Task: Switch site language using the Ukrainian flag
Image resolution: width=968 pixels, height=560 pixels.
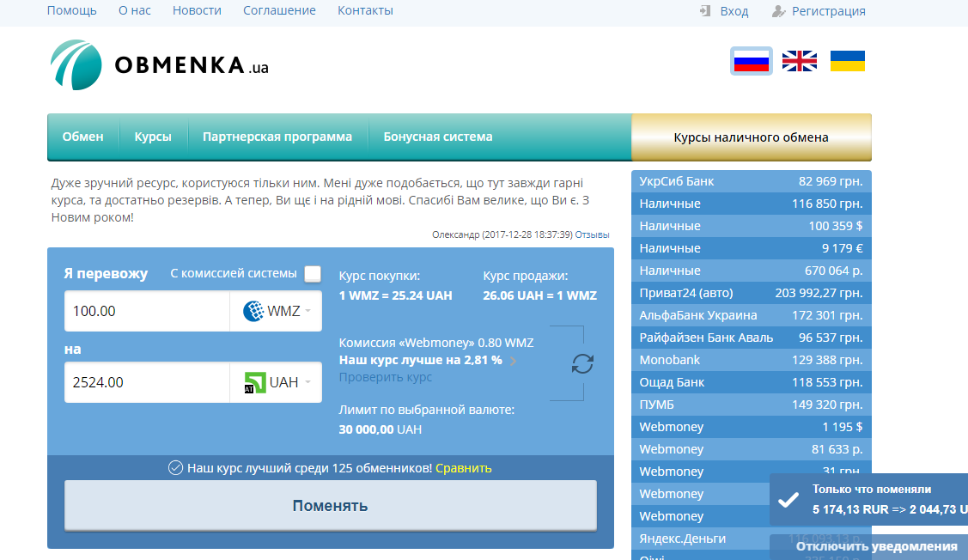Action: 847,61
